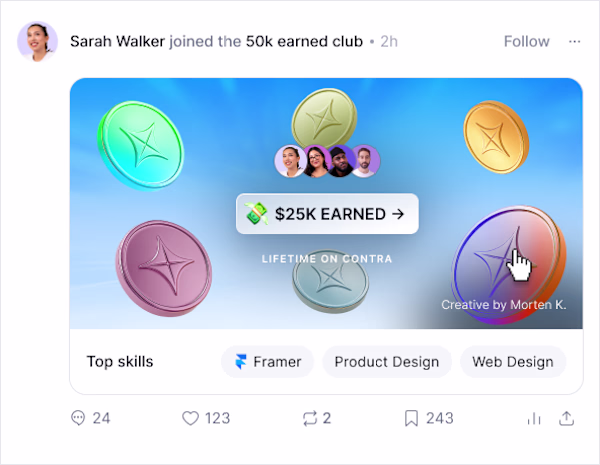Open Sarah Walker's name link

pyautogui.click(x=117, y=41)
